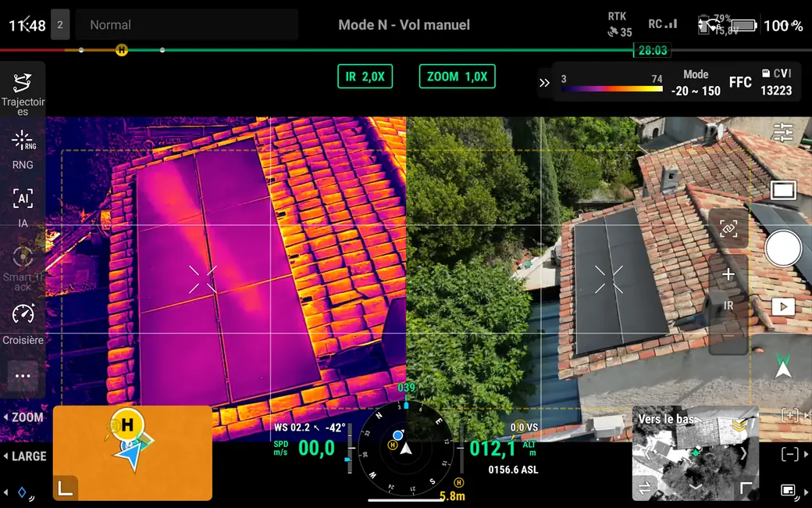
Task: Open media playback gallery
Action: (x=783, y=307)
